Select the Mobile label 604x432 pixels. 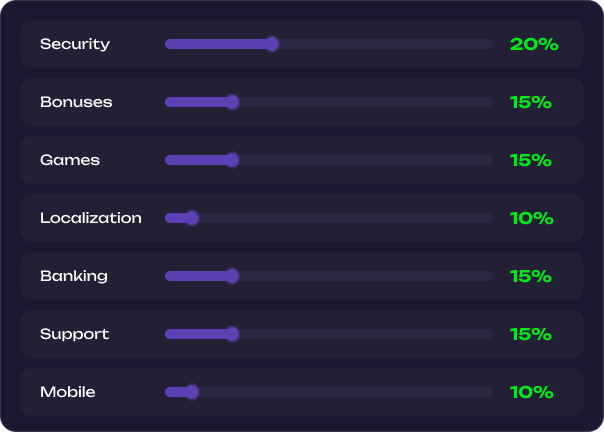coord(68,392)
